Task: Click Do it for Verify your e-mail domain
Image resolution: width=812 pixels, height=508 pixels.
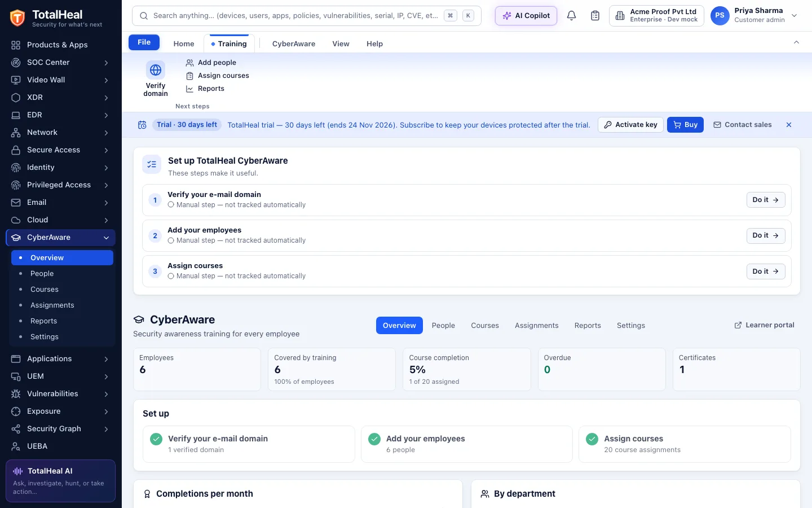Action: coord(766,200)
